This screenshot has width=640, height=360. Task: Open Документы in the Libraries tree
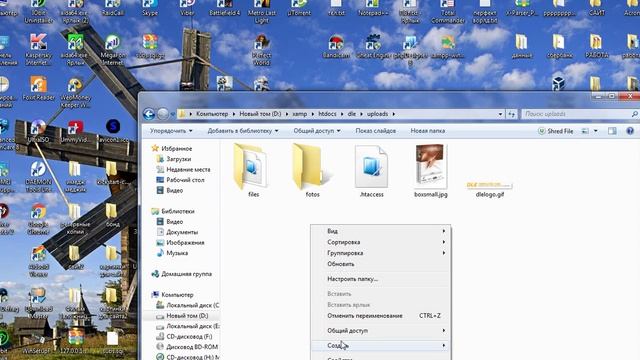point(178,232)
